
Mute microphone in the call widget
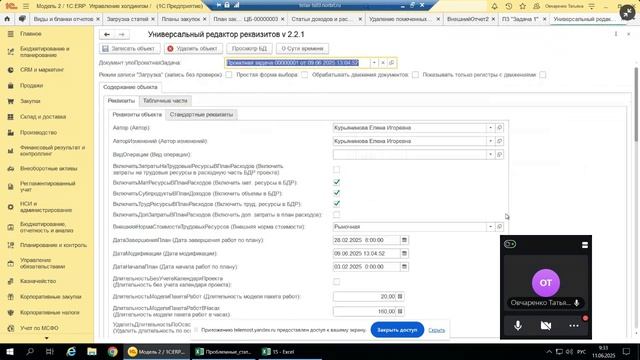coord(518,326)
